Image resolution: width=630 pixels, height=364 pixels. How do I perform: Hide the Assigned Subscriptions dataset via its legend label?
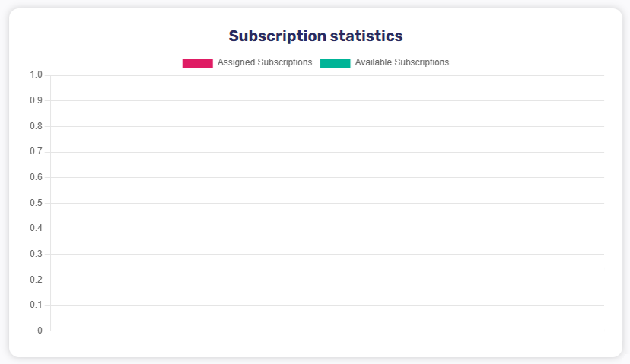click(x=265, y=62)
